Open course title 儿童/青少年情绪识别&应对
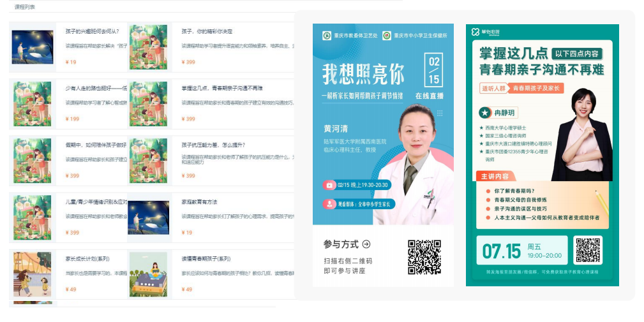Image resolution: width=644 pixels, height=322 pixels. click(x=96, y=202)
